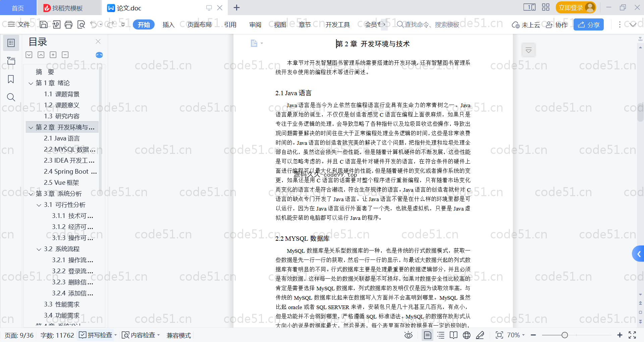Select the 章节 ribbon tab
This screenshot has height=342, width=644.
[x=305, y=24]
